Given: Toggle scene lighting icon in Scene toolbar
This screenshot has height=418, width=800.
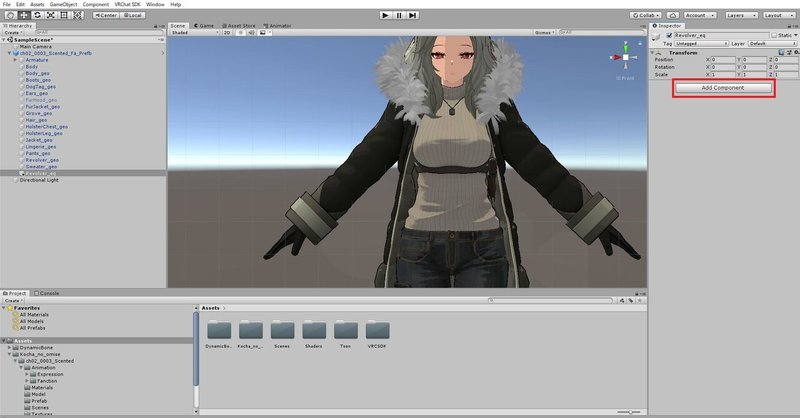Looking at the screenshot, I should point(240,33).
